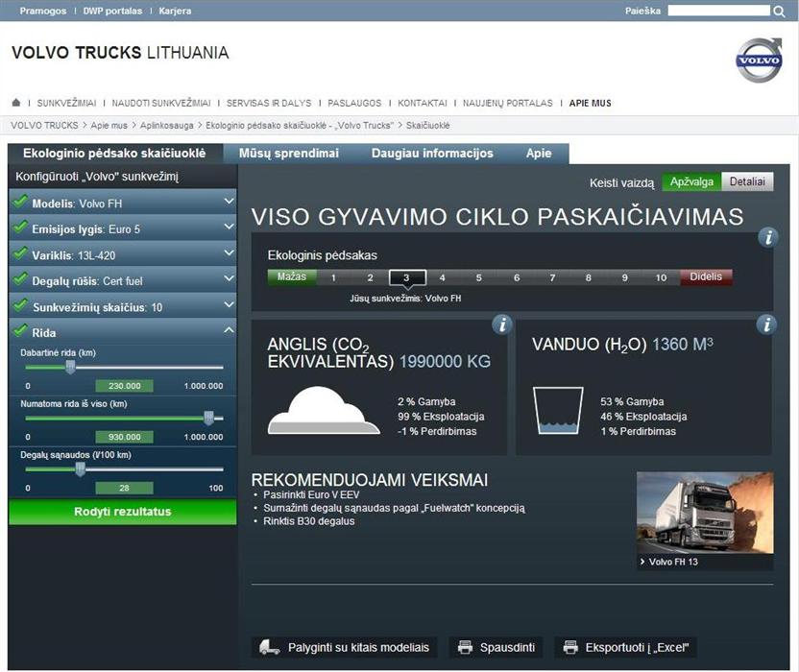Click the 930.000 planned mileage value field
The height and width of the screenshot is (672, 799).
pyautogui.click(x=124, y=437)
